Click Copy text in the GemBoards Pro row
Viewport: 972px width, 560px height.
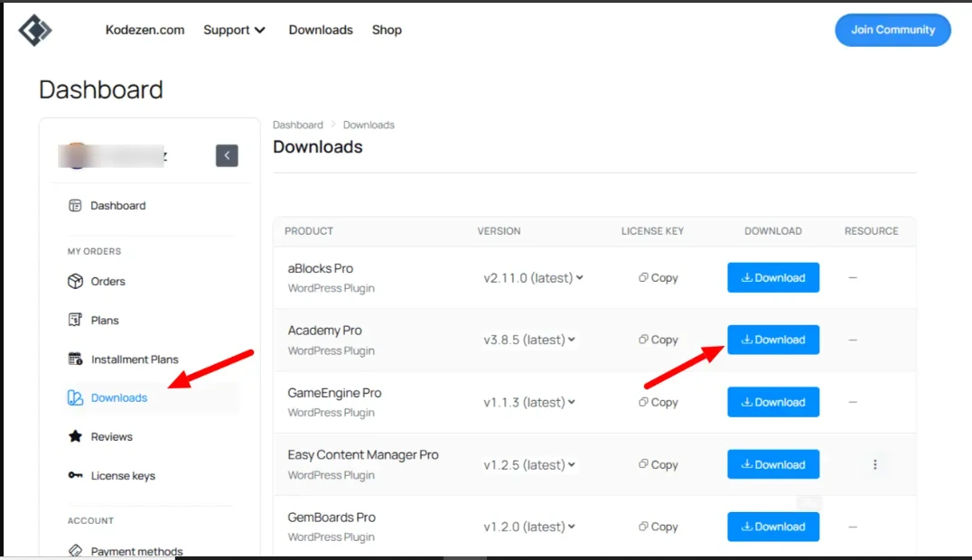point(665,527)
